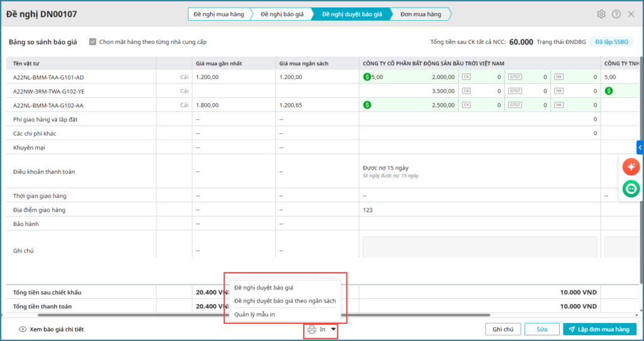
Task: Click green dollar icon in A22NW-3RM-TWA-G102-YE row
Action: click(x=609, y=91)
